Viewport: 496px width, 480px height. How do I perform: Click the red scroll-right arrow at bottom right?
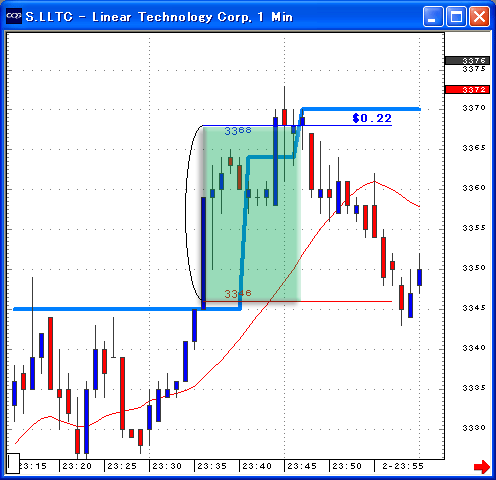coord(482,467)
